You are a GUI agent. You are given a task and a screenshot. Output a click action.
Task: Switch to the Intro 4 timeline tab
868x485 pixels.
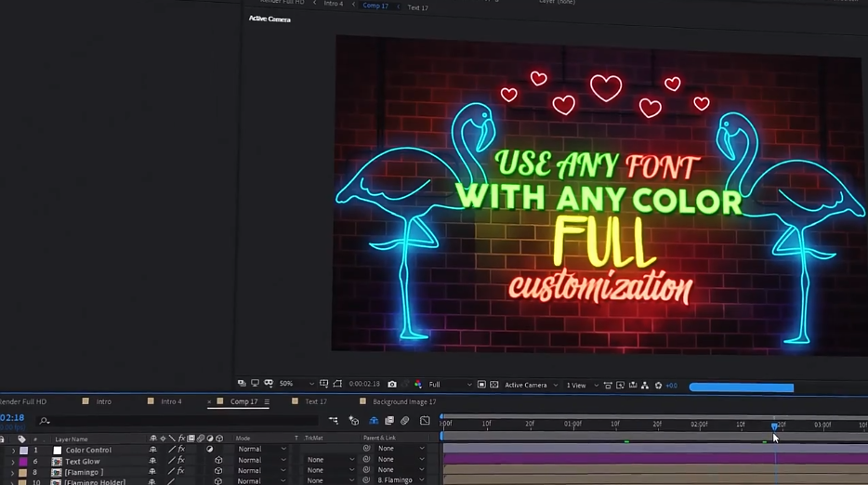coord(171,401)
